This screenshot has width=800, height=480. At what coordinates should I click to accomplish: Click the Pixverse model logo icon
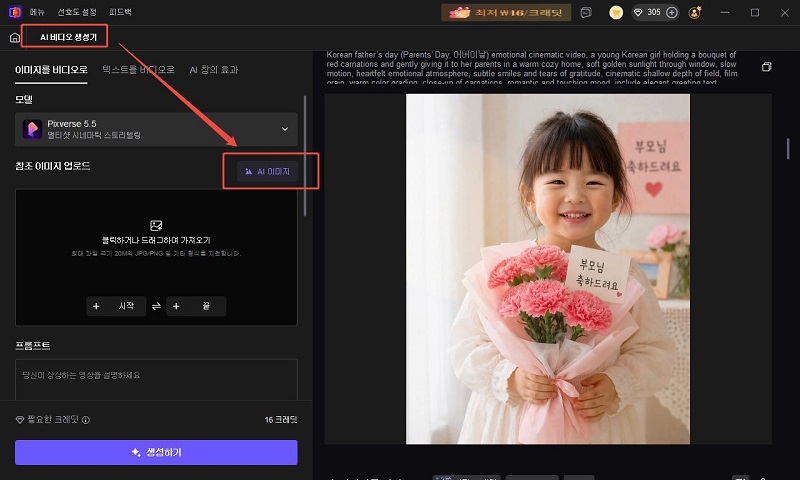tap(32, 129)
